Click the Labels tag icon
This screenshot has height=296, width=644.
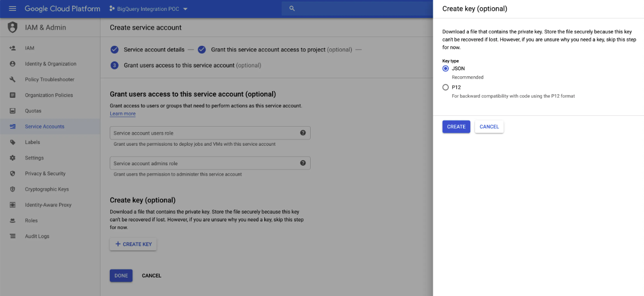click(12, 142)
